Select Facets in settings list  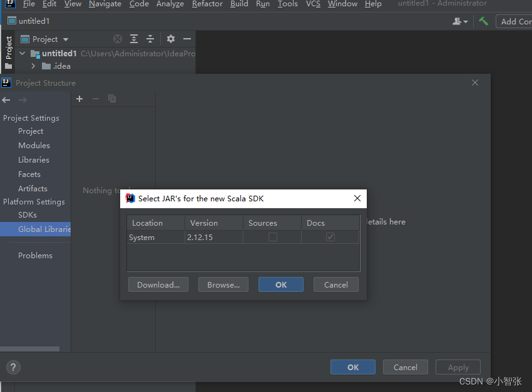(29, 174)
